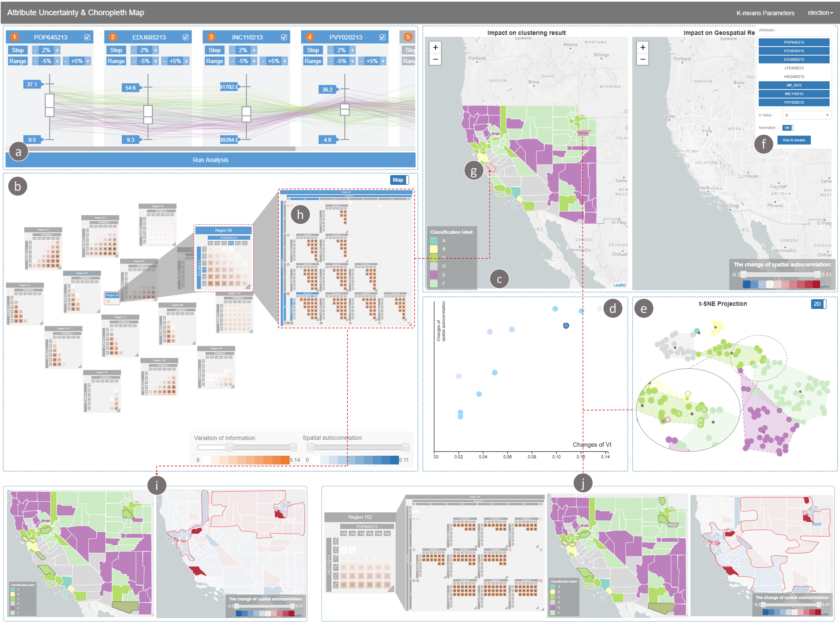Viewport: 840px width, 622px height.
Task: Increase the INC110213 step percentage
Action: tap(254, 50)
